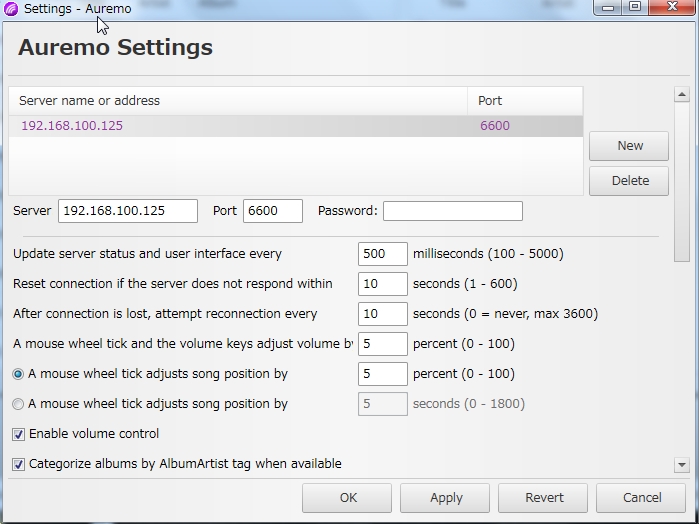Click the vertical scrollbar thumb
This screenshot has height=524, width=699.
pyautogui.click(x=682, y=182)
